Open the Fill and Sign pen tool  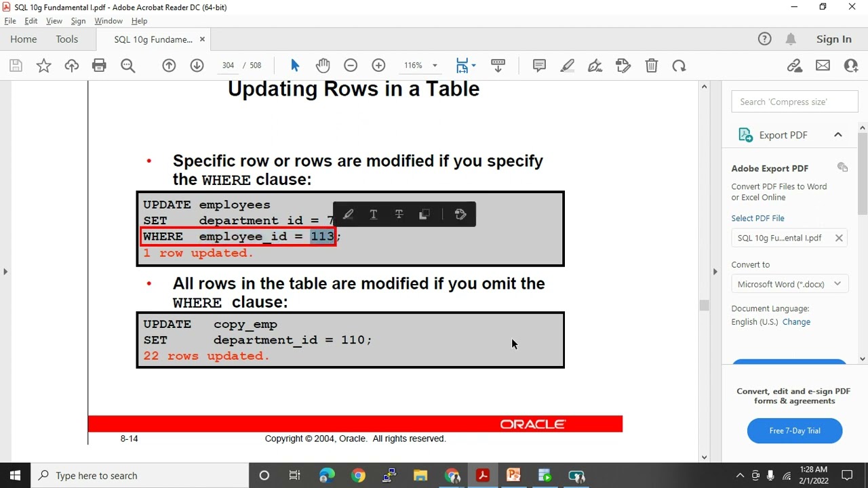595,66
